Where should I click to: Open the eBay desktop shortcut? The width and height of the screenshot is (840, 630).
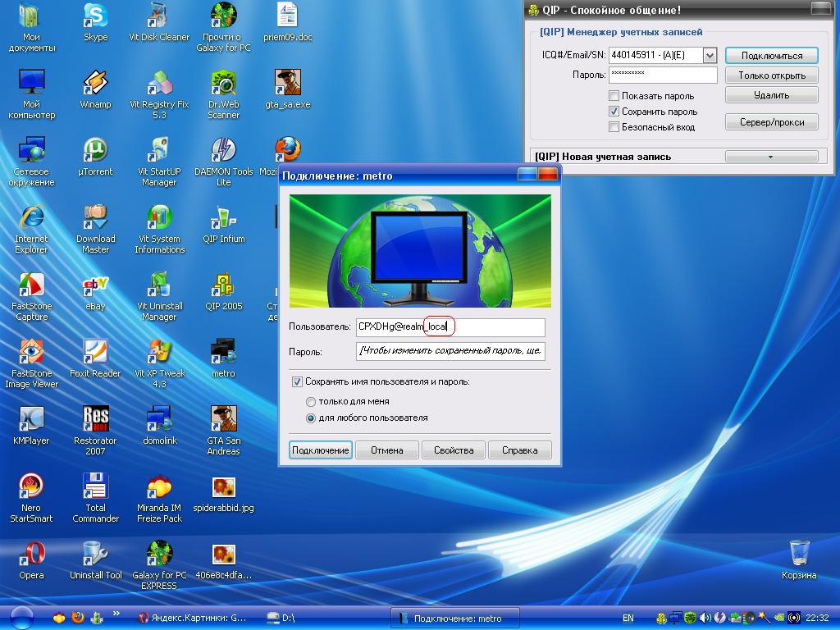tap(95, 292)
